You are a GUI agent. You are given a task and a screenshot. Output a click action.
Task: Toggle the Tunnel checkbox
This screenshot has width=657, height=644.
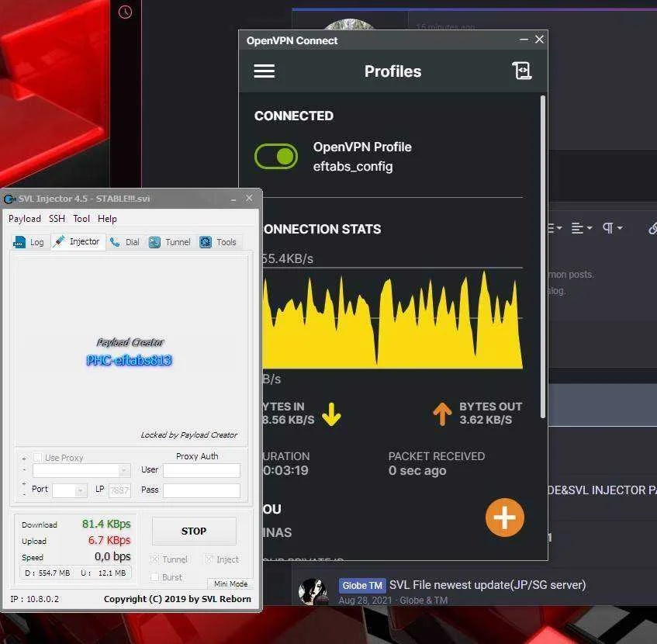[154, 559]
